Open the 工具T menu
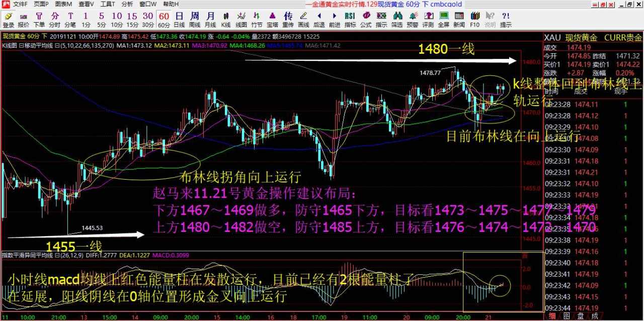The height and width of the screenshot is (321, 644). click(x=108, y=4)
